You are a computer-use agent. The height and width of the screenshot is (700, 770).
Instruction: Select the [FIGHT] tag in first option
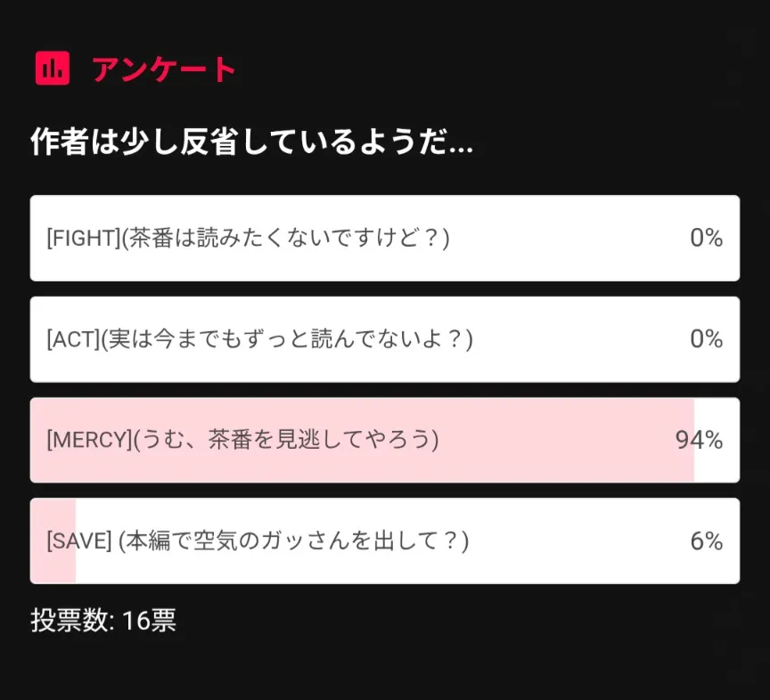[83, 239]
